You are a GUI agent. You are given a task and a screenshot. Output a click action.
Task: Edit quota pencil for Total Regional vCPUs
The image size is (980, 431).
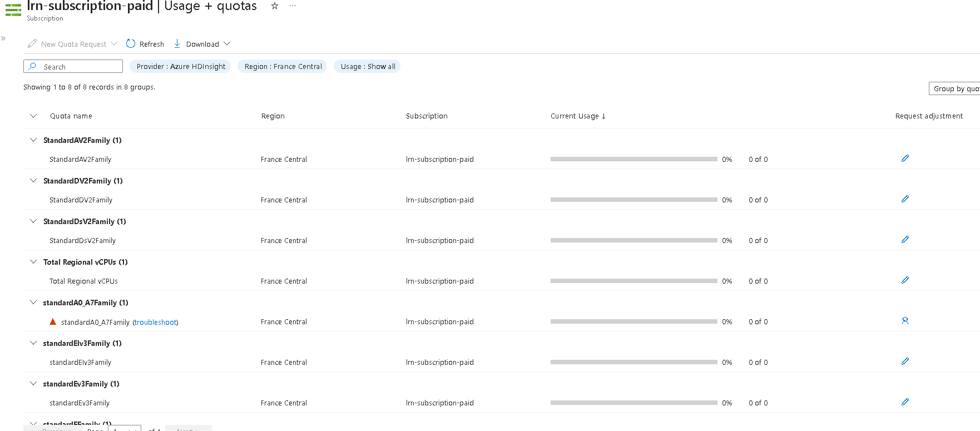coord(905,280)
